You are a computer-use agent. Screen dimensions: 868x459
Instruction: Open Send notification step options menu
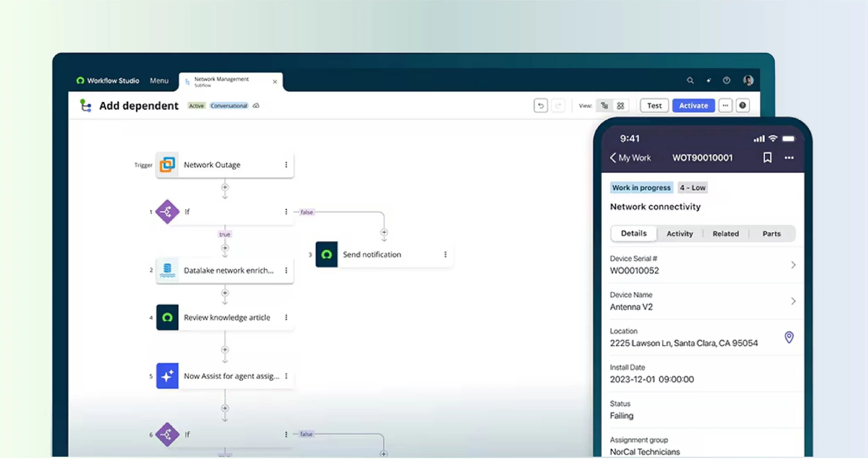tap(445, 255)
